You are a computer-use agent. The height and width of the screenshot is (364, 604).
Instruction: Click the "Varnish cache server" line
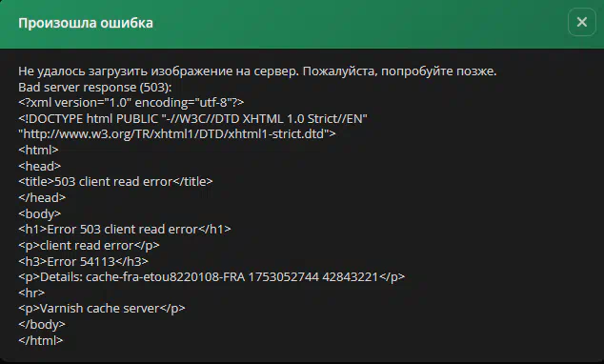tap(101, 309)
